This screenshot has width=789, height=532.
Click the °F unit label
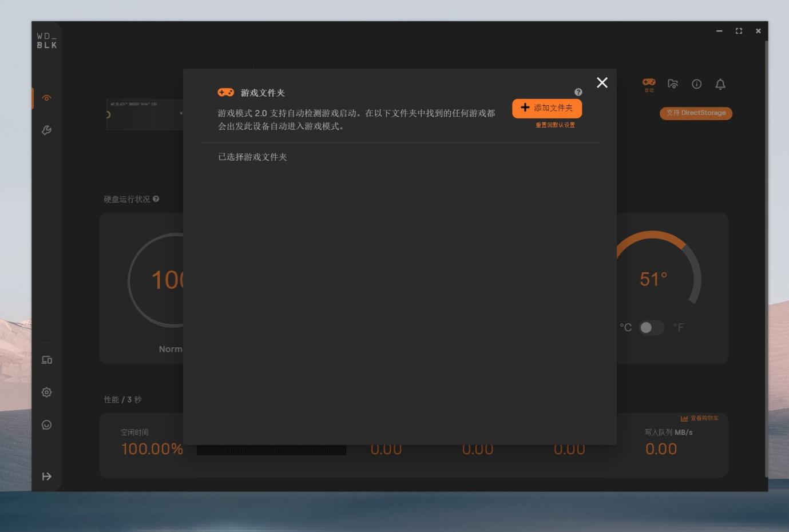pyautogui.click(x=679, y=327)
